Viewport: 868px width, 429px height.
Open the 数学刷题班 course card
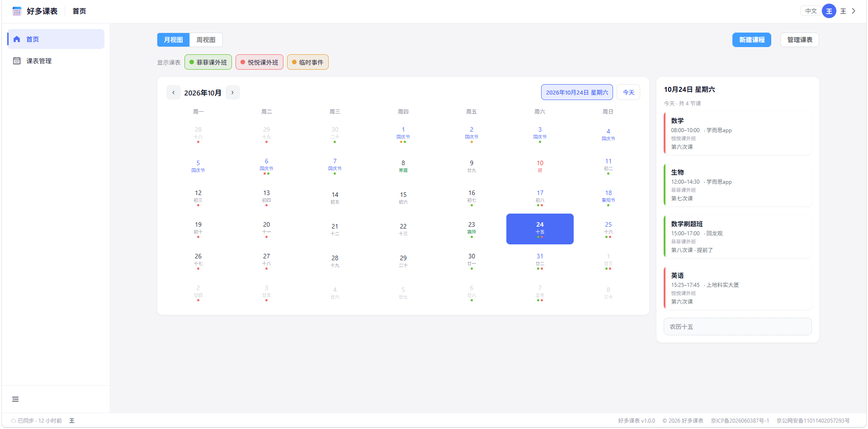pyautogui.click(x=738, y=237)
